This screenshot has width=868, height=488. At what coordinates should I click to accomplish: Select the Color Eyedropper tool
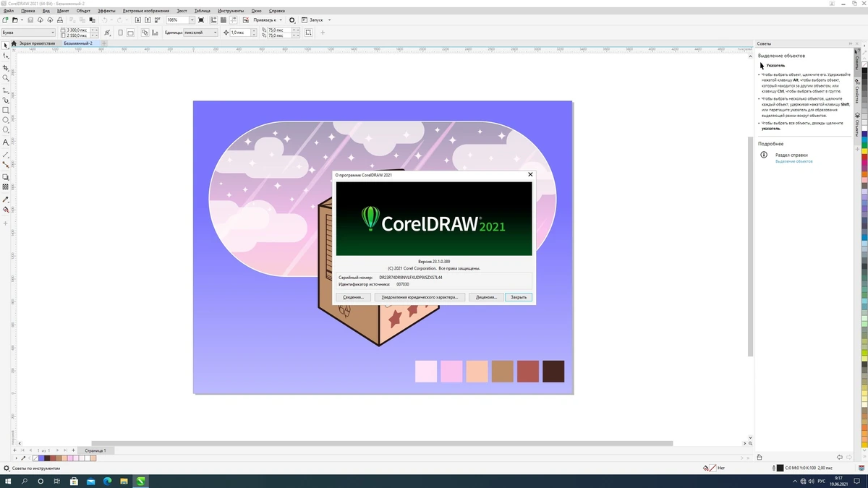6,200
